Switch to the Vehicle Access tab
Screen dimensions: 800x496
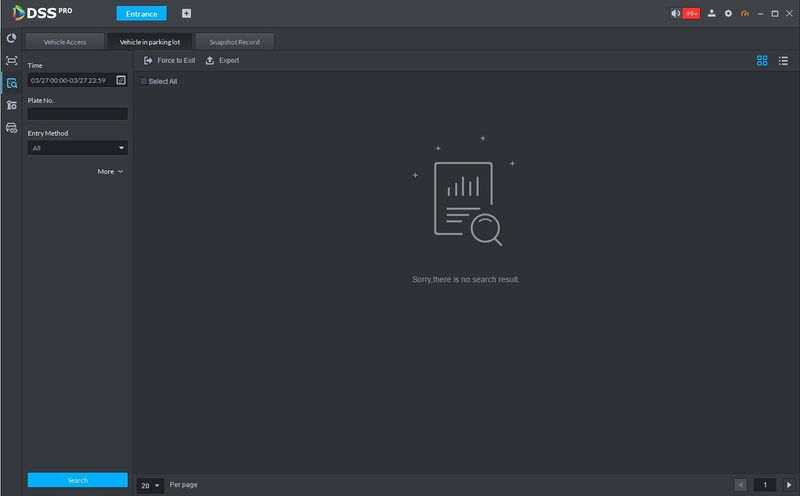point(65,42)
